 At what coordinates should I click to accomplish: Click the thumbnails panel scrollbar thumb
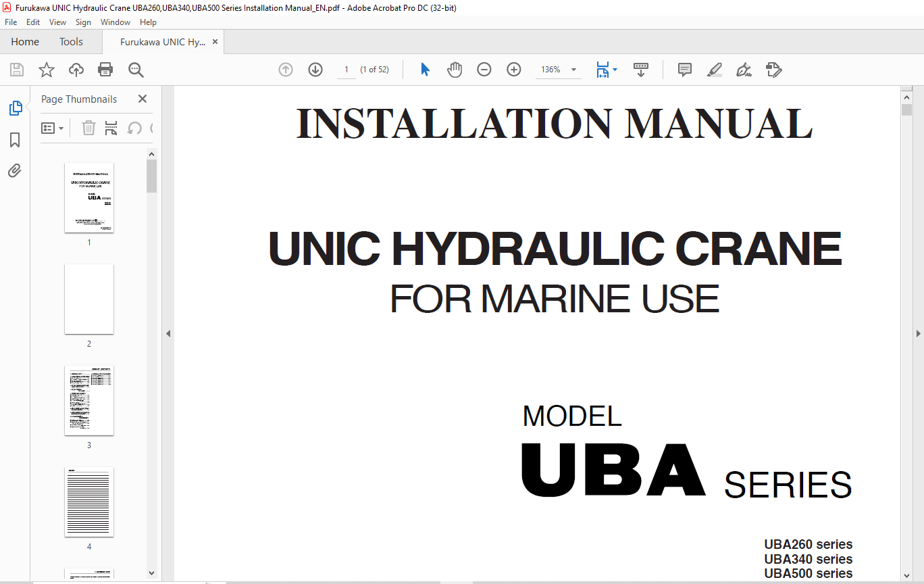[x=152, y=176]
